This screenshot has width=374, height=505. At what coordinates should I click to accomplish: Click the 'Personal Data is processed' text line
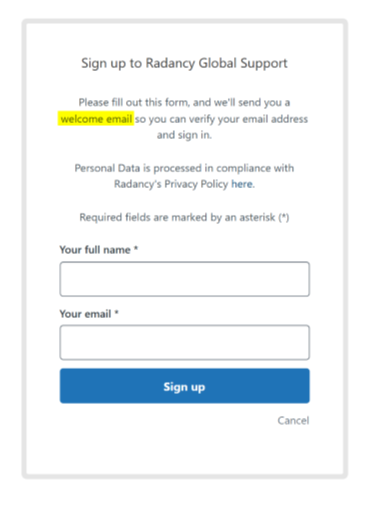184,168
